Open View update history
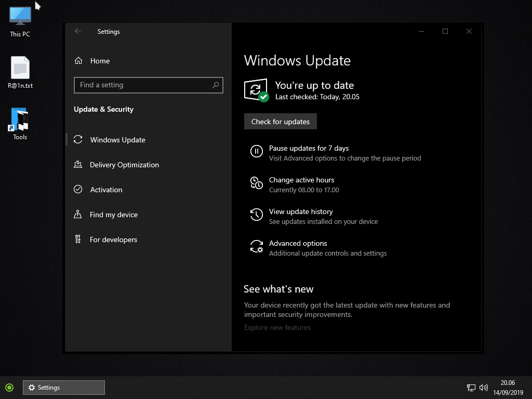 [301, 212]
